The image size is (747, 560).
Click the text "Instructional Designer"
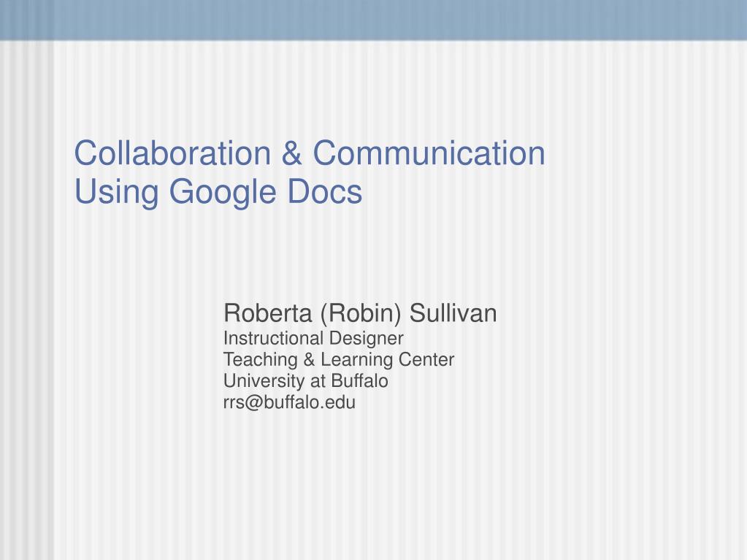click(313, 339)
